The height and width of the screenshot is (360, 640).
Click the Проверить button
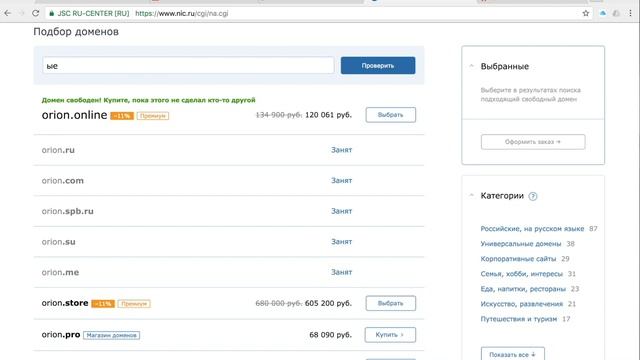click(x=378, y=65)
